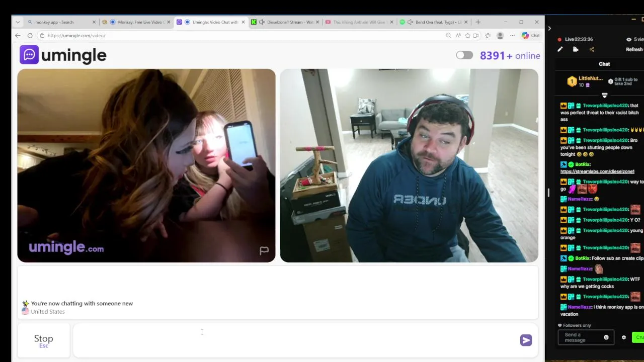
Task: Click the Umingle logo icon
Action: tap(29, 55)
